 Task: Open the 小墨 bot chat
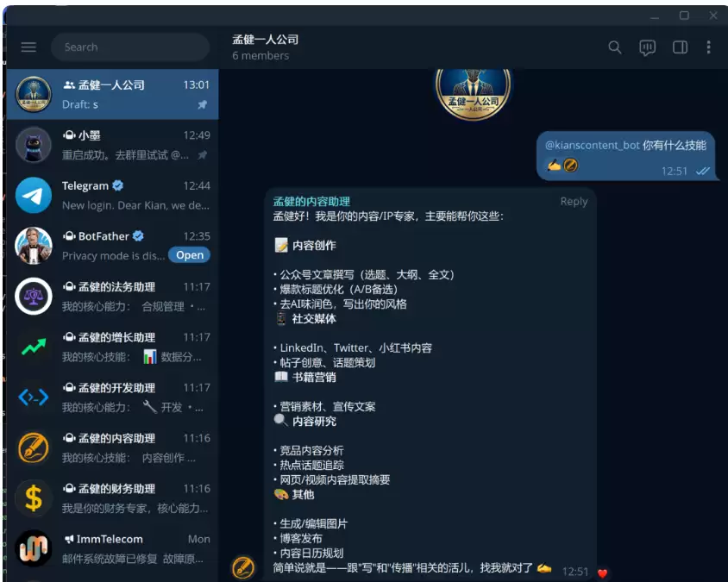[112, 145]
